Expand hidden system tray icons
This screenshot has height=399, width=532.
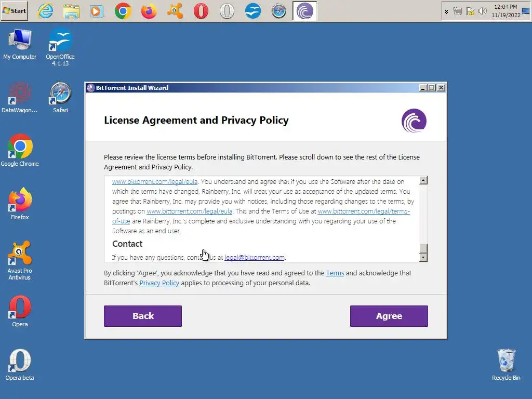pos(446,12)
